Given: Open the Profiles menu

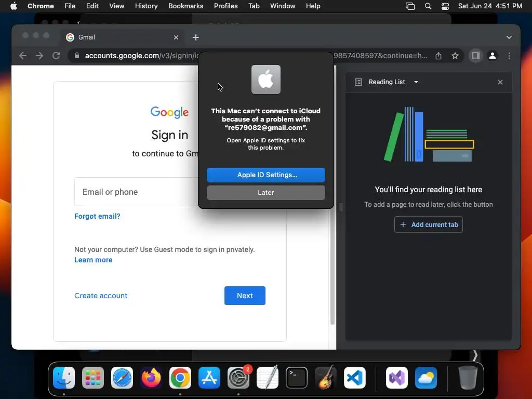Looking at the screenshot, I should (x=225, y=6).
